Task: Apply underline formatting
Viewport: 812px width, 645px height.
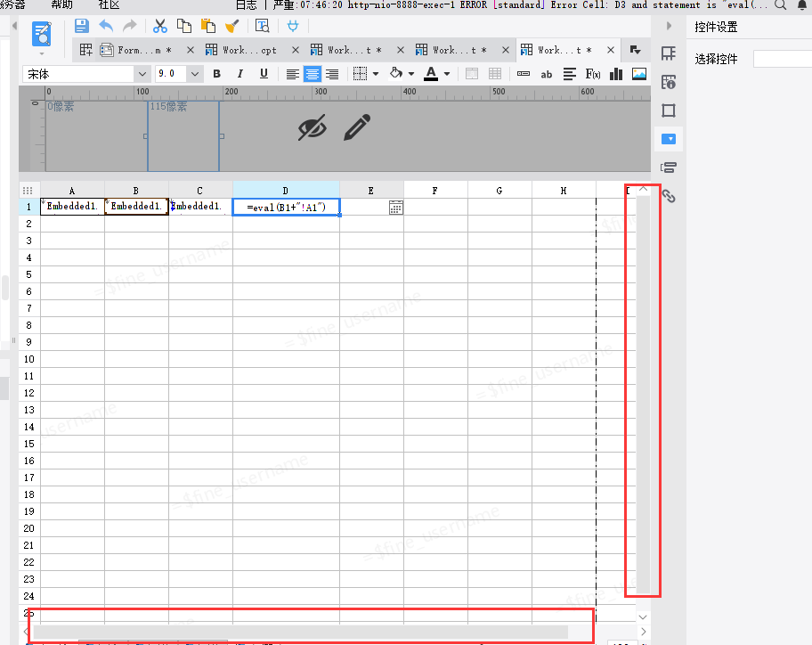Action: (264, 74)
